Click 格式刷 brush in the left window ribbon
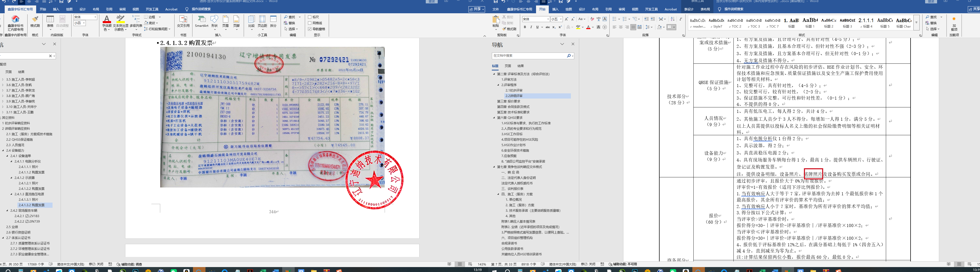Screen dimensions: 980x272 pyautogui.click(x=35, y=22)
